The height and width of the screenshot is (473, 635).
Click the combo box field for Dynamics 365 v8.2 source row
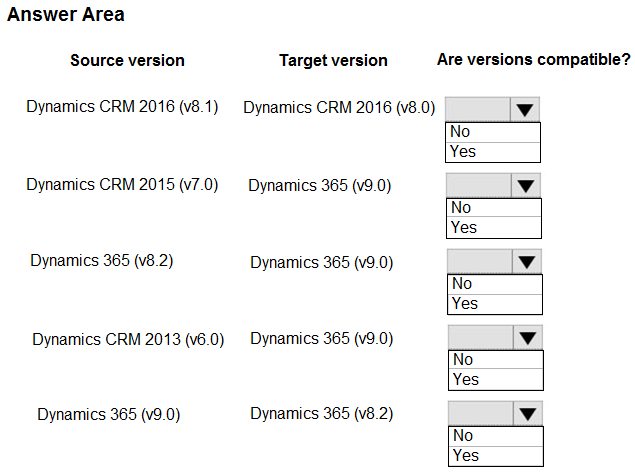coord(494,262)
